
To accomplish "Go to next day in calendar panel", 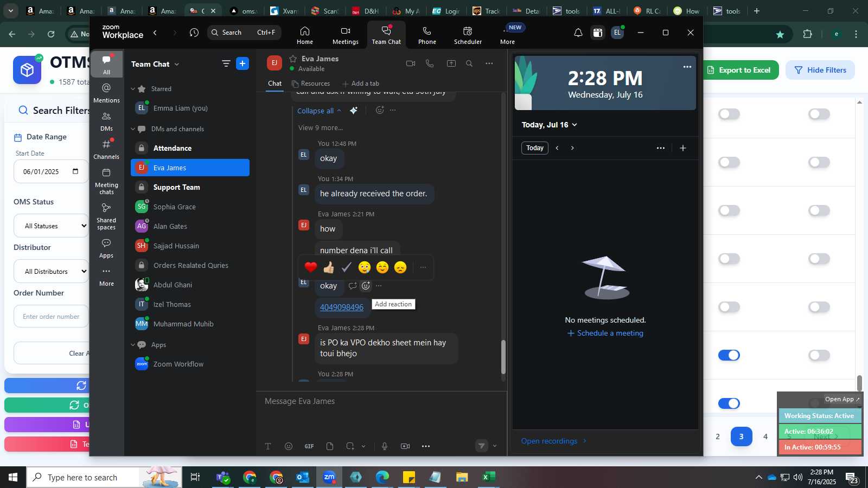I will point(572,148).
